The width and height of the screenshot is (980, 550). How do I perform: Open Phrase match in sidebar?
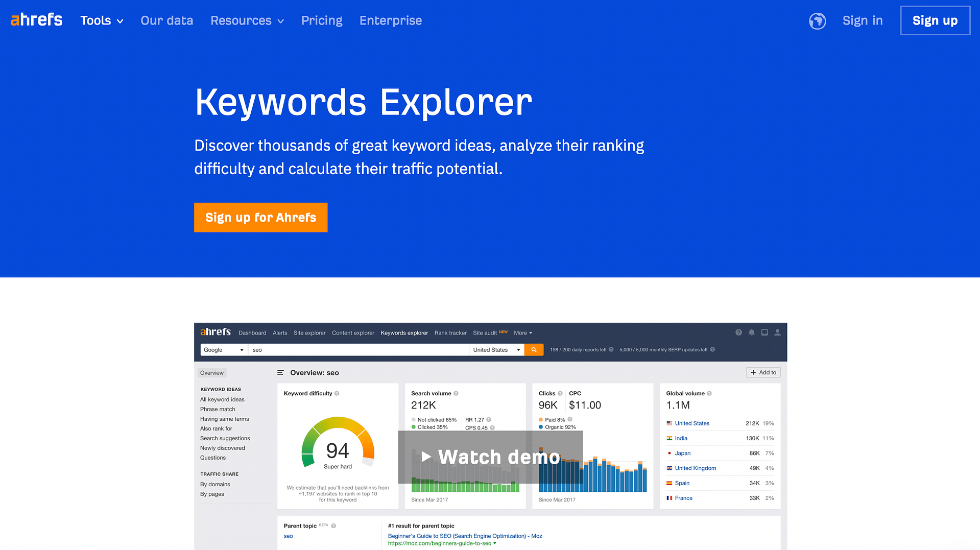click(x=218, y=410)
